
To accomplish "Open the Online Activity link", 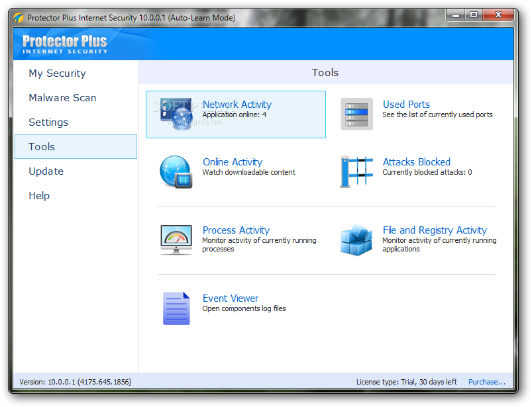I will pyautogui.click(x=233, y=162).
